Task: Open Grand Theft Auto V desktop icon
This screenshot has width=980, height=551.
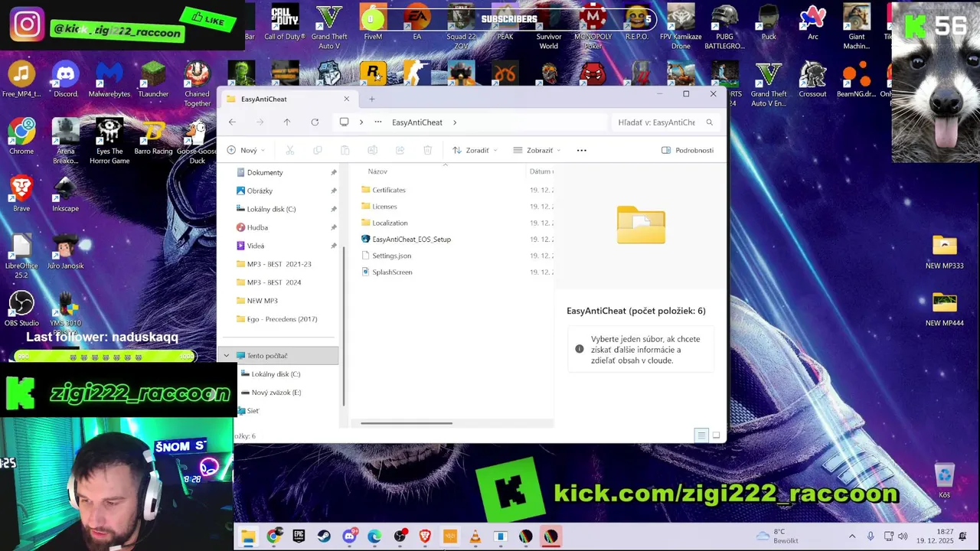Action: pyautogui.click(x=329, y=25)
